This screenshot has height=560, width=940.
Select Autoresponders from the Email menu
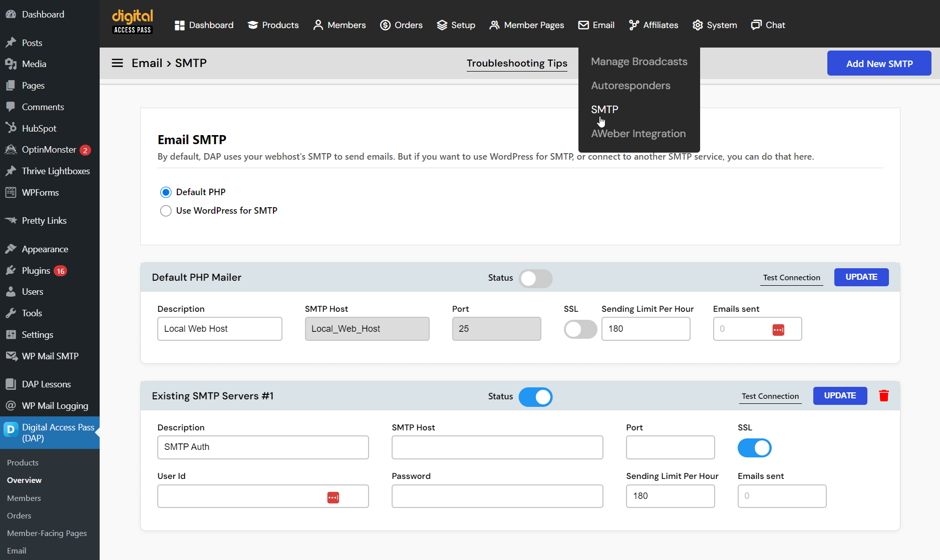pos(631,85)
